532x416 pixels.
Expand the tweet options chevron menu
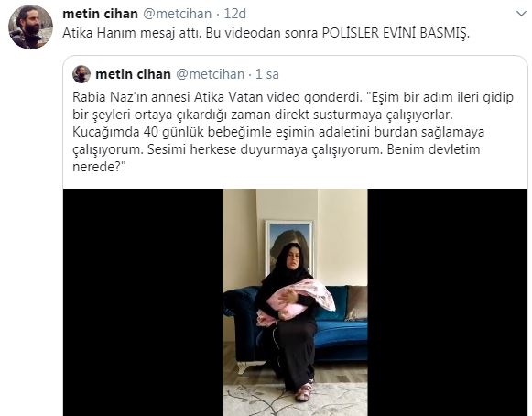(x=521, y=14)
